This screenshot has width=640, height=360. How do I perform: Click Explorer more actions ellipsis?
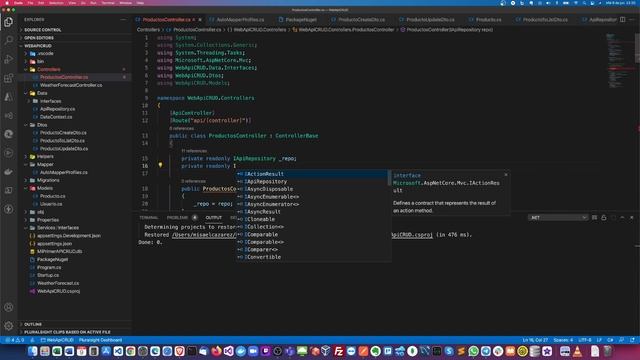123,20
